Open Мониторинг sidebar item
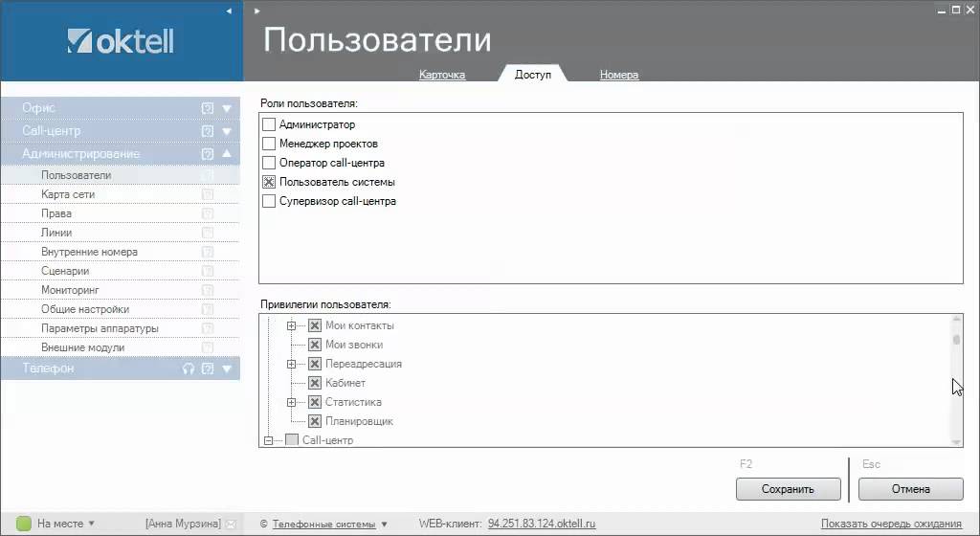Viewport: 980px width, 536px height. 120,290
